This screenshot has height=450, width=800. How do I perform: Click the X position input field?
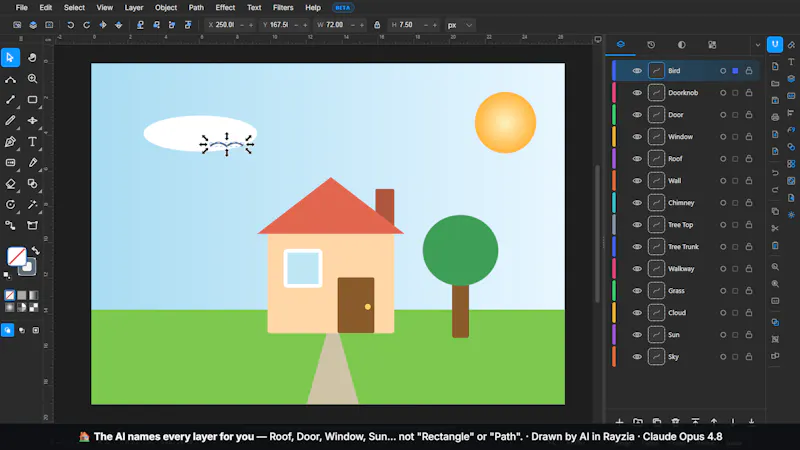pyautogui.click(x=224, y=25)
